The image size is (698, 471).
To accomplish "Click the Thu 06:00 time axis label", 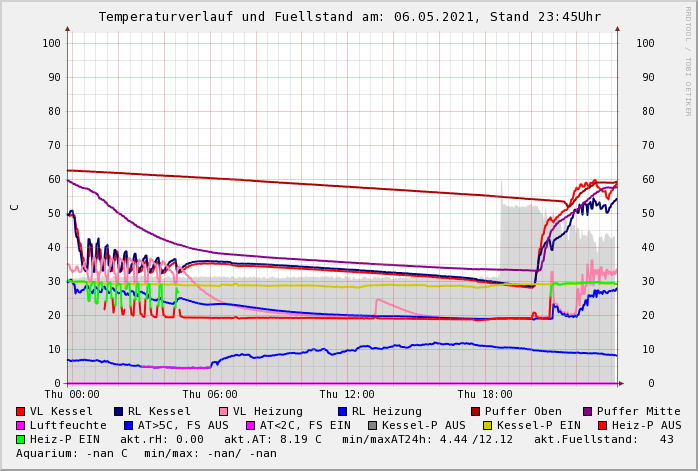I will [210, 395].
